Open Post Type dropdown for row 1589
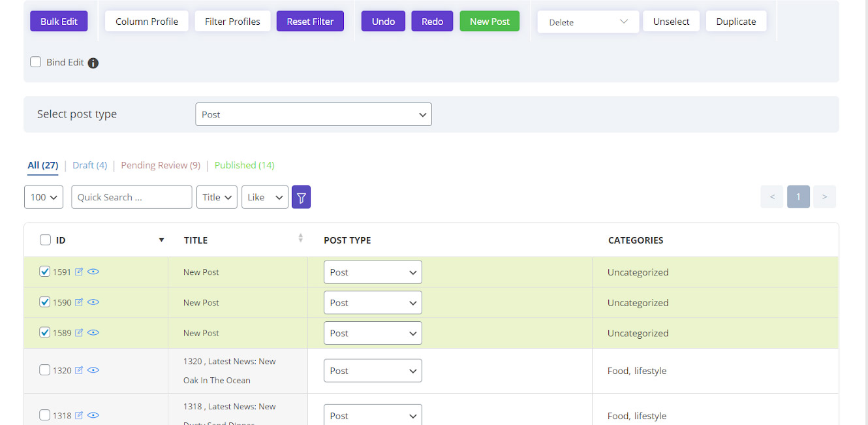The width and height of the screenshot is (868, 425). (x=373, y=333)
